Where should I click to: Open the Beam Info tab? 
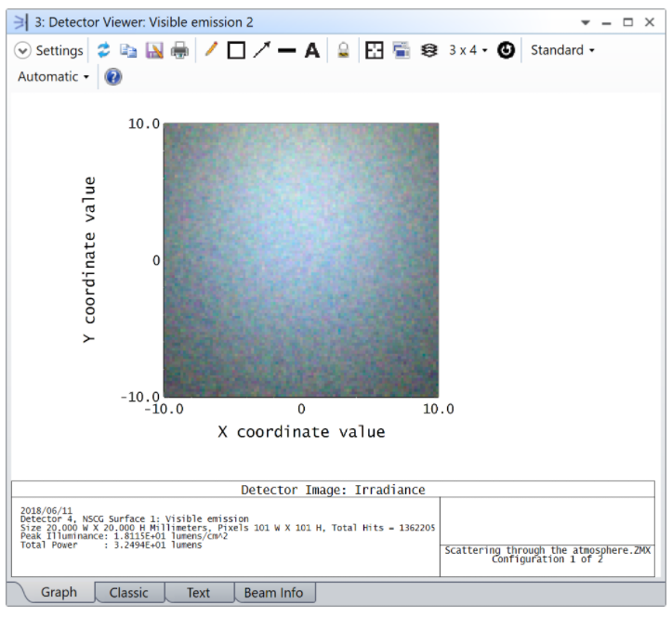[x=273, y=592]
